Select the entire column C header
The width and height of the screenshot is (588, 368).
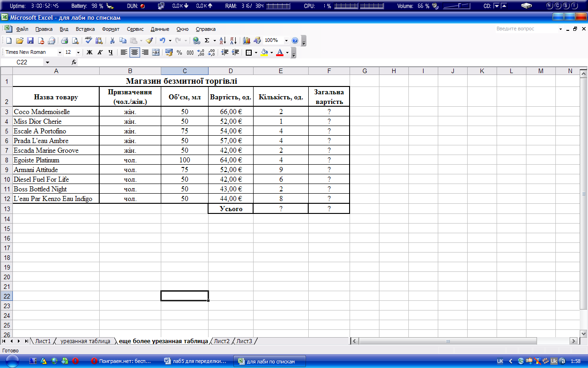[185, 71]
